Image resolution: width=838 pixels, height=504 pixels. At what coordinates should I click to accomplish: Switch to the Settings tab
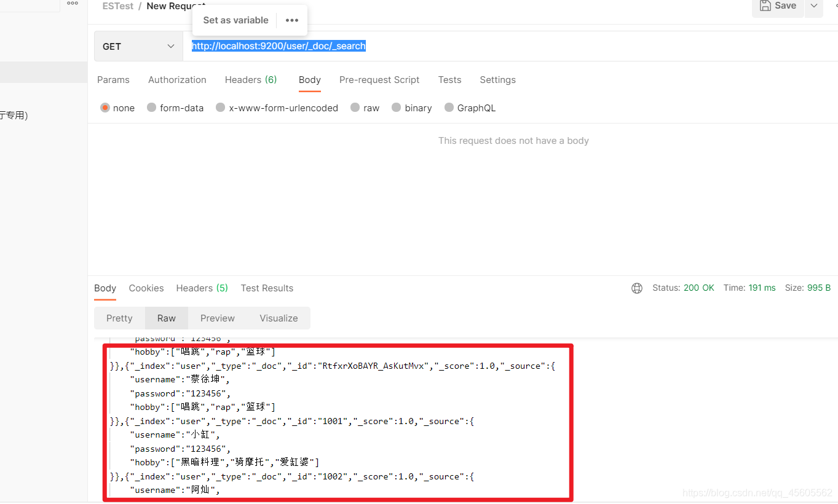click(497, 80)
